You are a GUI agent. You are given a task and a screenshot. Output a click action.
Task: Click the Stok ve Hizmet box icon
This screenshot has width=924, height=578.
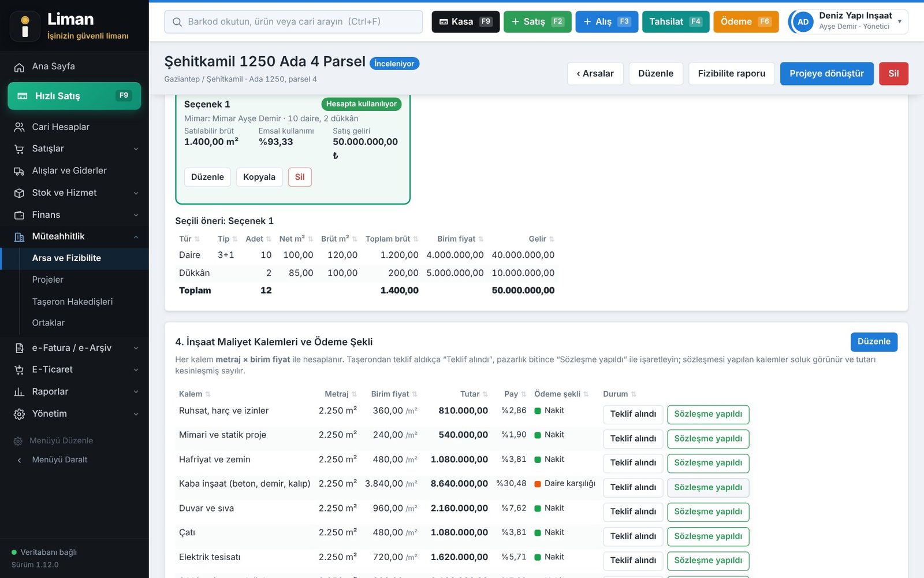(x=19, y=193)
